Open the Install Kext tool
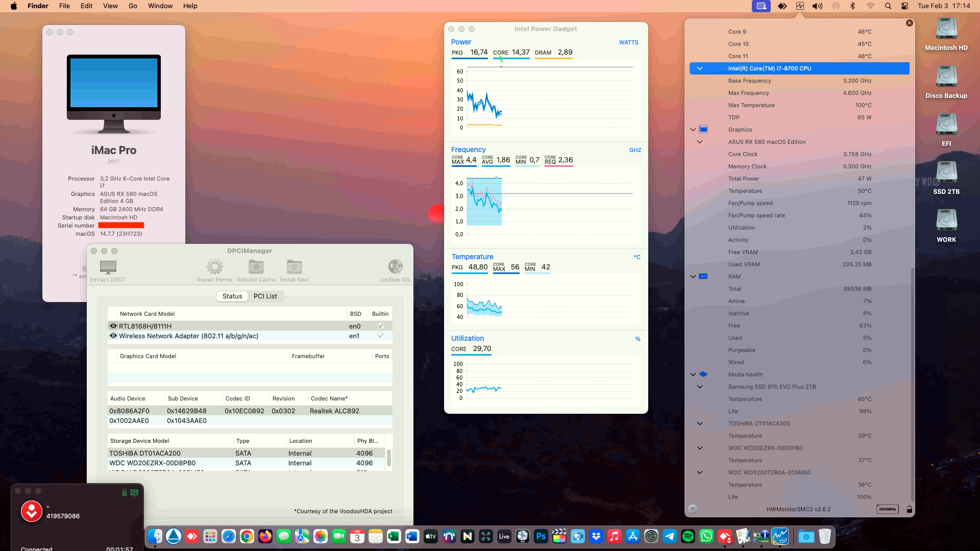The height and width of the screenshot is (551, 980). tap(294, 271)
